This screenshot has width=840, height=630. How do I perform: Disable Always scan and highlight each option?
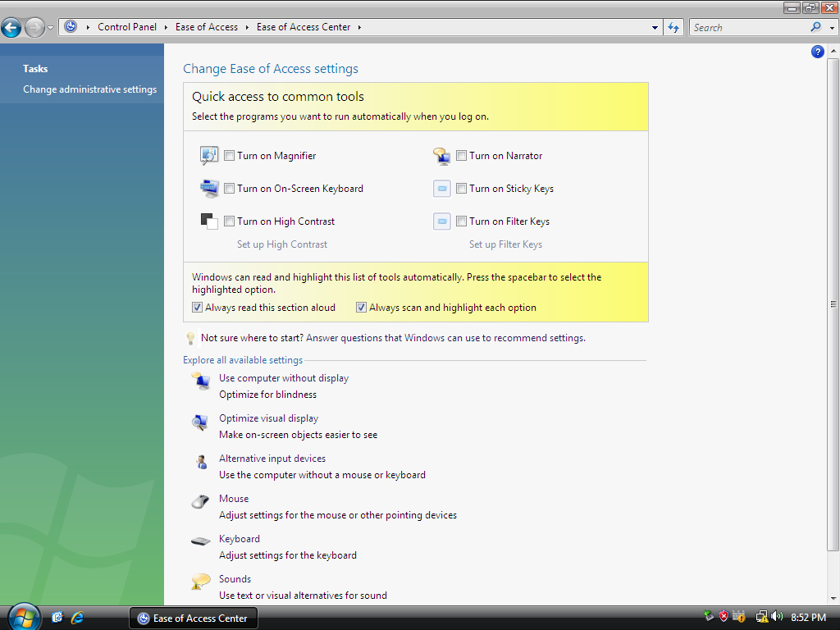coord(362,308)
